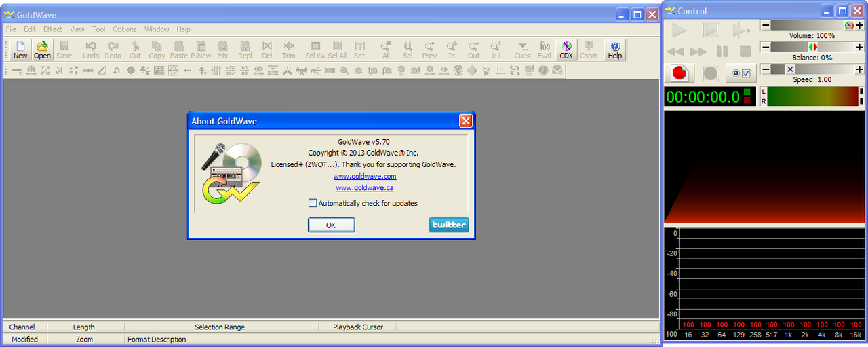This screenshot has width=868, height=347.
Task: Click the Del delete toolbar icon
Action: [267, 50]
